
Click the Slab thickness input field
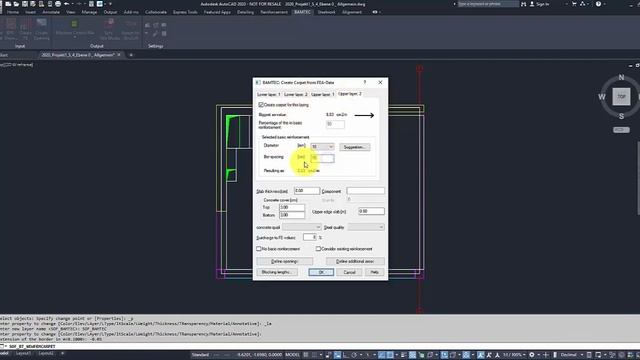(x=307, y=191)
